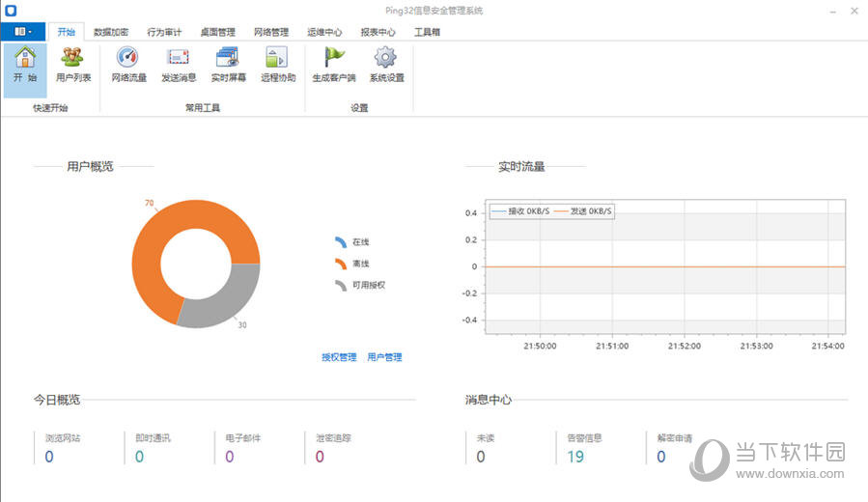Click the 即时通讯 count value

point(139,457)
